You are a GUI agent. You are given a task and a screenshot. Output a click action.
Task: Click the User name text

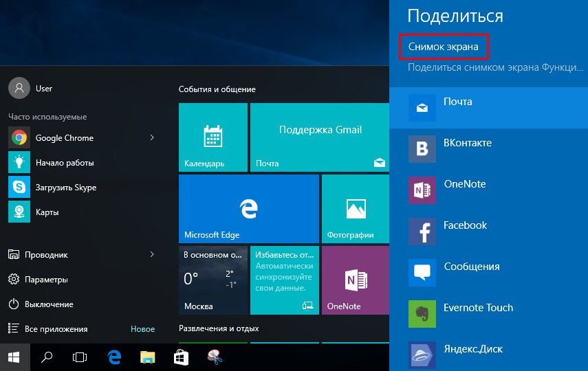pos(44,89)
